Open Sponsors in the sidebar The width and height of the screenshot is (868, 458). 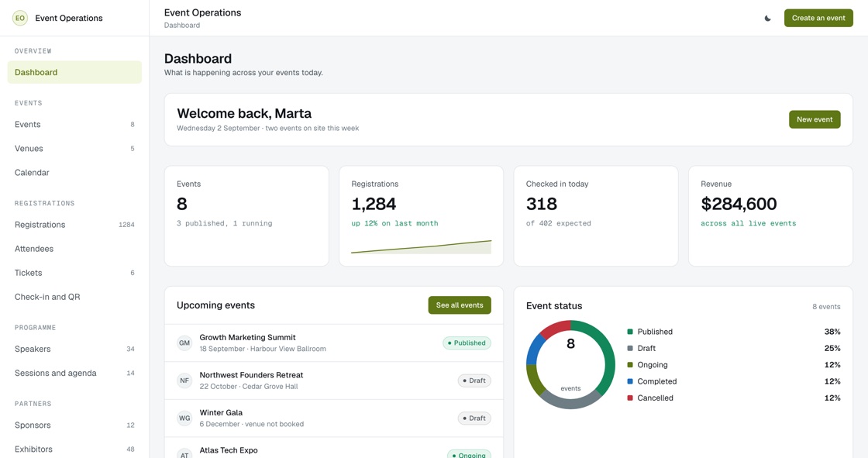click(74, 425)
